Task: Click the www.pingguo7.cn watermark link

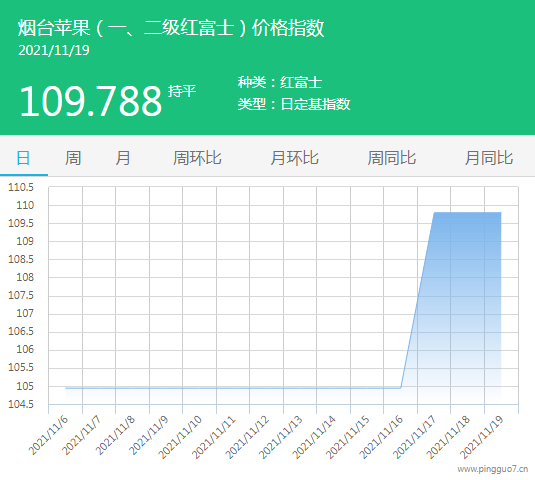Action: pyautogui.click(x=493, y=469)
